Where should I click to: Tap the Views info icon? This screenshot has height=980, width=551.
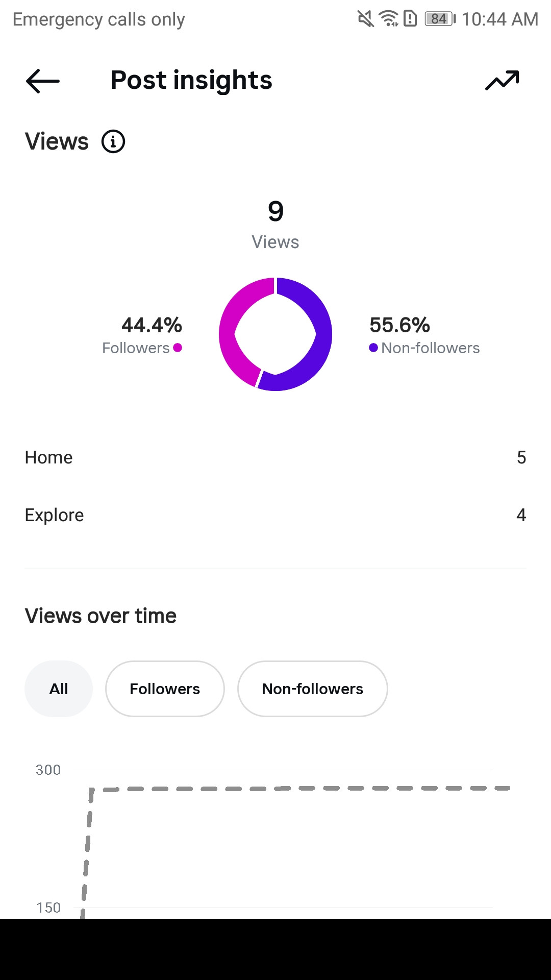point(113,141)
